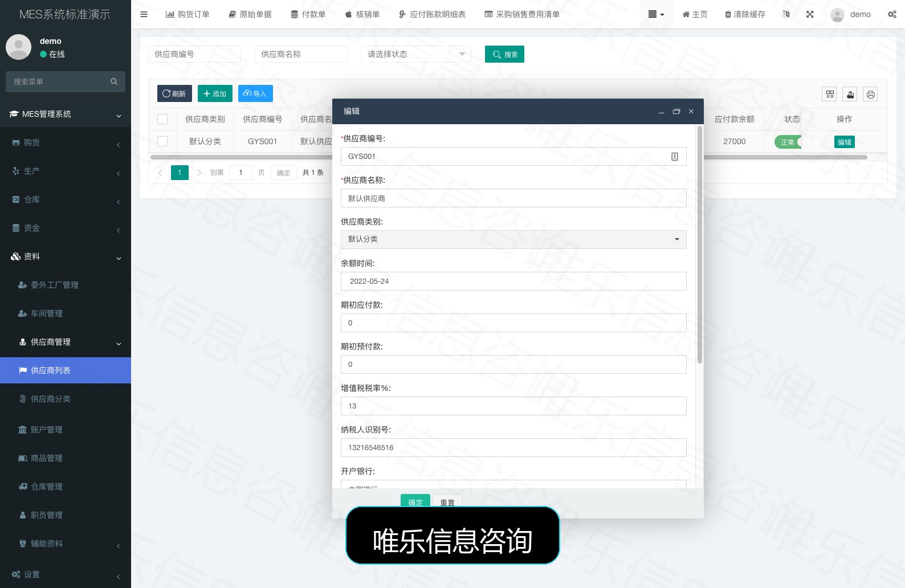905x588 pixels.
Task: Open the 购货订单 shortcut in top bar
Action: point(187,14)
